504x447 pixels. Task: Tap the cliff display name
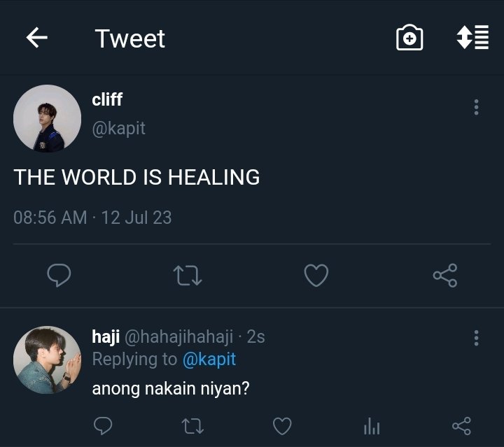pos(107,99)
